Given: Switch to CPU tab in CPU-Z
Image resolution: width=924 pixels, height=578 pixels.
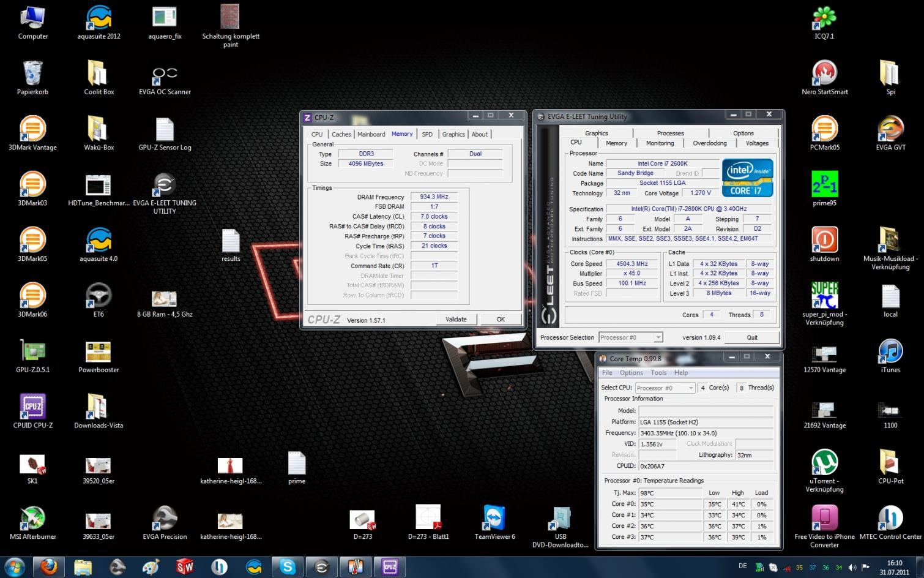Looking at the screenshot, I should [316, 134].
